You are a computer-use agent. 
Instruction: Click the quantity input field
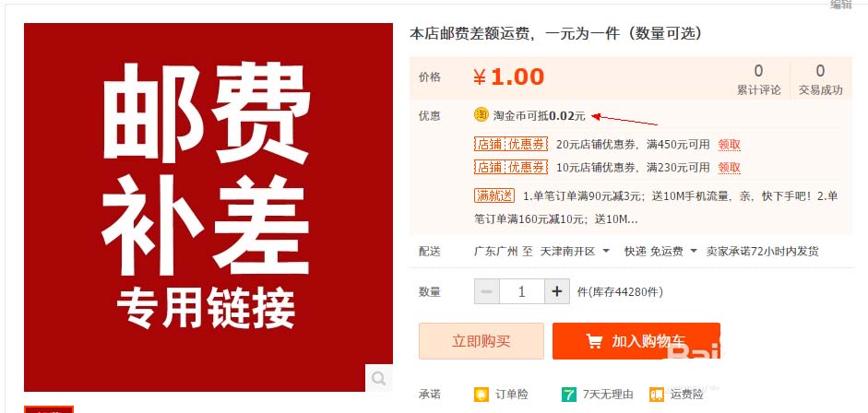pyautogui.click(x=521, y=291)
